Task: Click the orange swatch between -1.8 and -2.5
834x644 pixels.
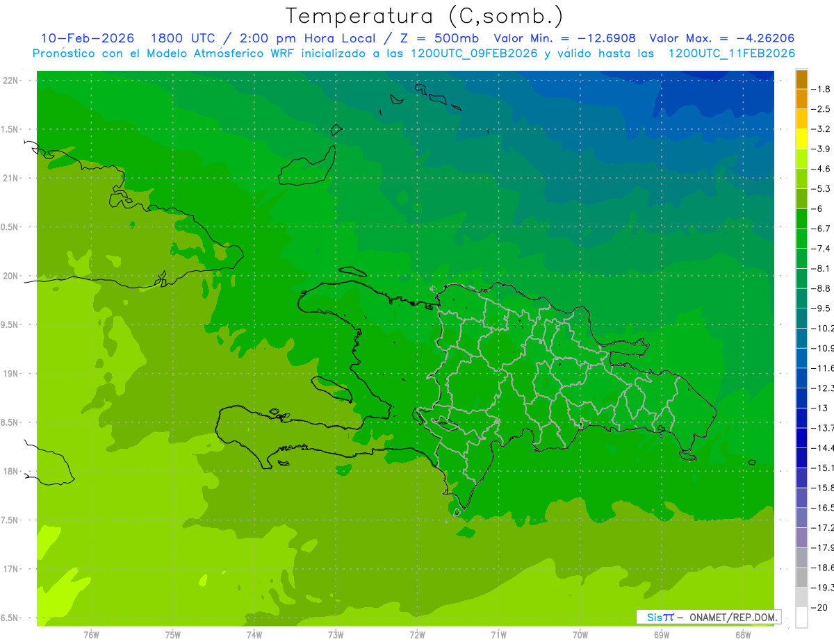Action: pyautogui.click(x=801, y=99)
